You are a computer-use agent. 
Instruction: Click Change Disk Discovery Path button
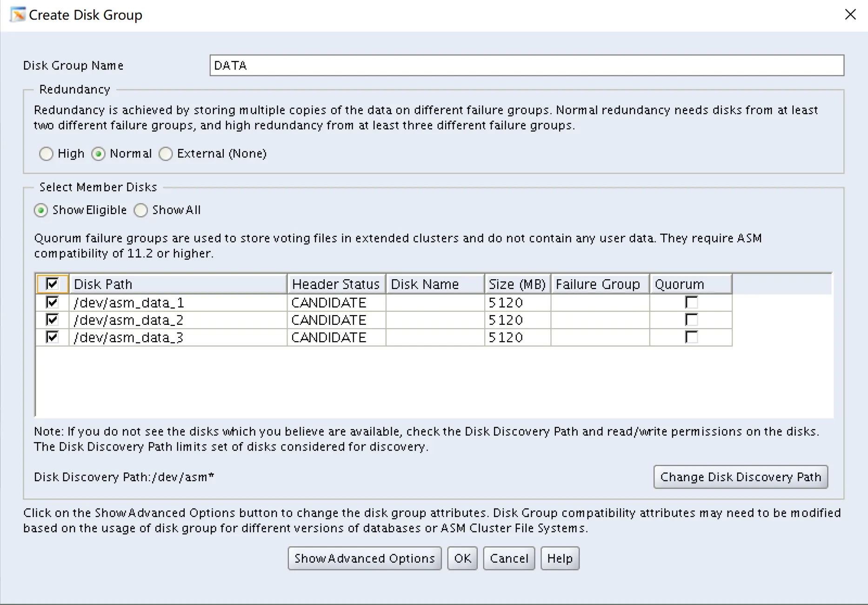click(x=740, y=477)
